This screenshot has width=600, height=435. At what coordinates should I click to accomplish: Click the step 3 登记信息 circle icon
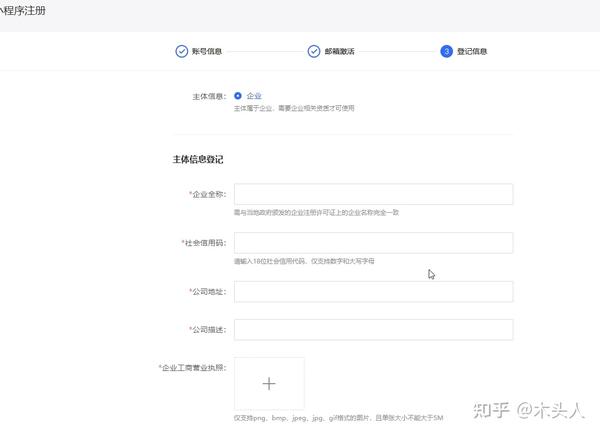pos(446,51)
